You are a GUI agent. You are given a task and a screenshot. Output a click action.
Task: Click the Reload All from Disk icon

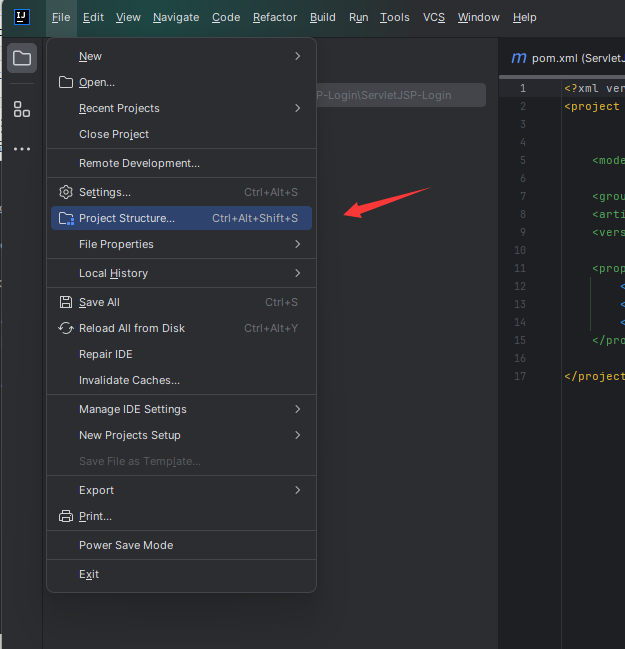point(66,328)
